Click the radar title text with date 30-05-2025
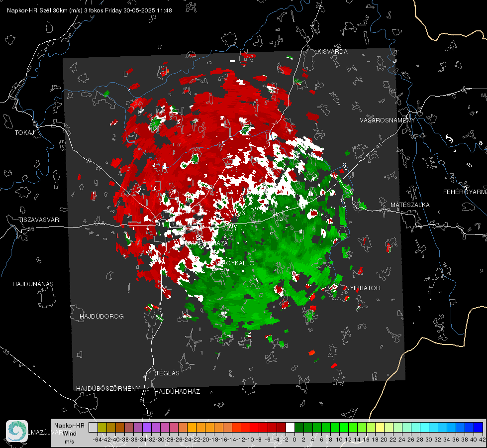The image size is (487, 448). tap(90, 10)
